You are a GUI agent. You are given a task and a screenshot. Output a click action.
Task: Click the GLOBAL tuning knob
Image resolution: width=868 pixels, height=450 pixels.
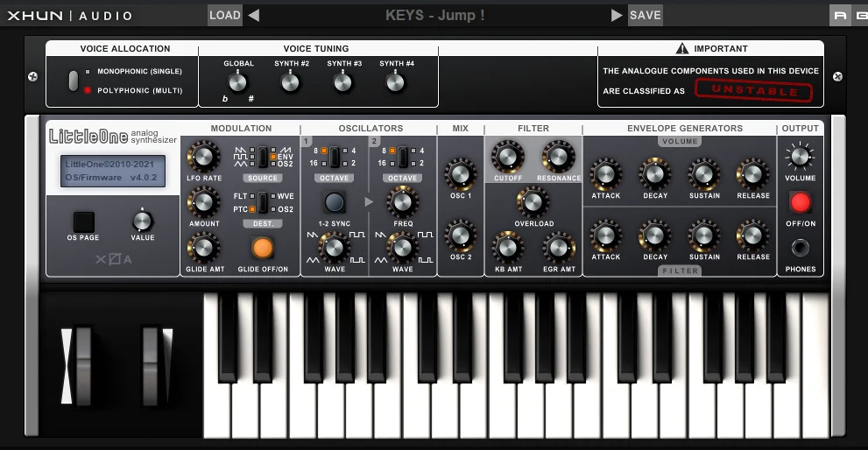point(237,82)
